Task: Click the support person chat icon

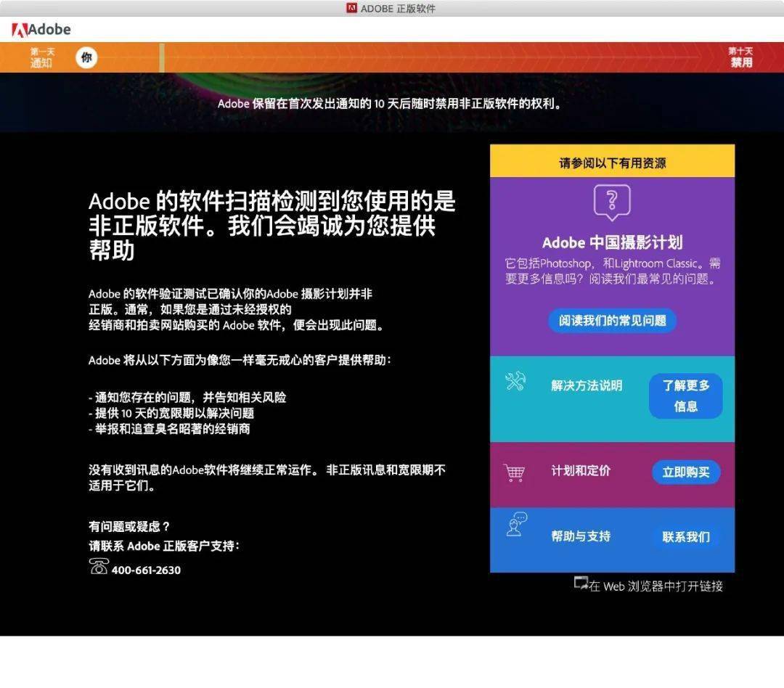Action: pos(516,525)
